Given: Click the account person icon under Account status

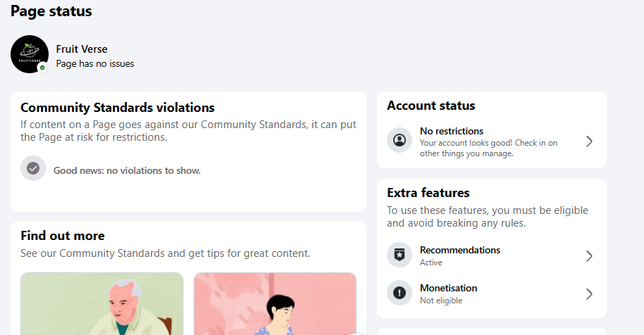Looking at the screenshot, I should 400,140.
